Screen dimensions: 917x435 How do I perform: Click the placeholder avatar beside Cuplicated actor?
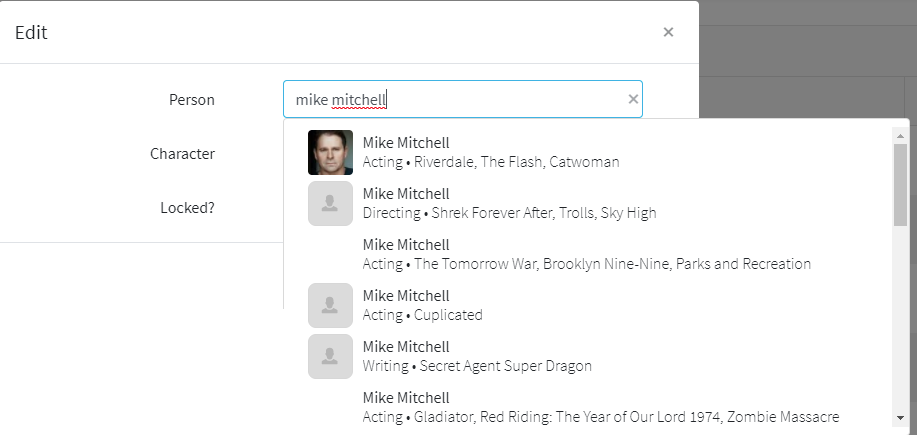point(330,305)
